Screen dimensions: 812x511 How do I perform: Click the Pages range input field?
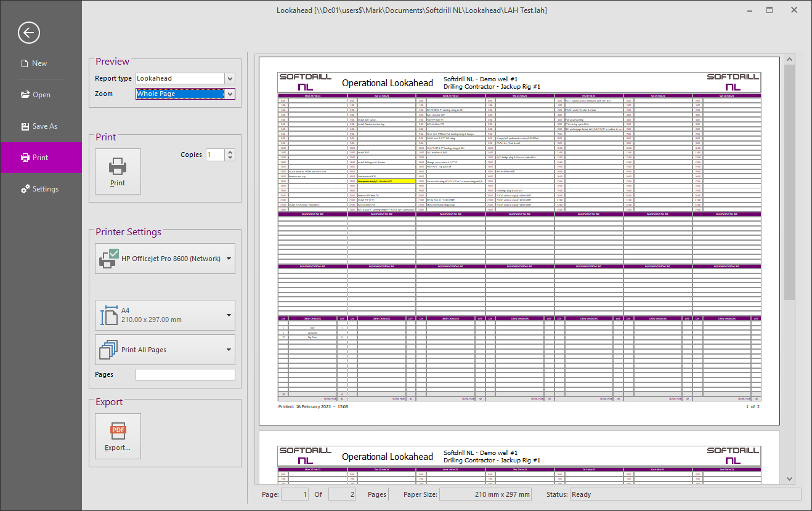[x=185, y=374]
